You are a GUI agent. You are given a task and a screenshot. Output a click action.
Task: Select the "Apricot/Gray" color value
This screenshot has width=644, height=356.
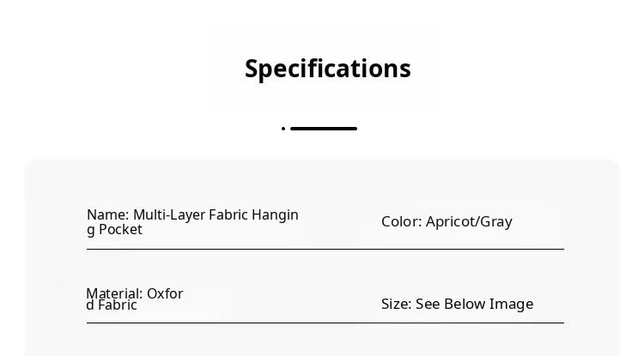point(469,222)
